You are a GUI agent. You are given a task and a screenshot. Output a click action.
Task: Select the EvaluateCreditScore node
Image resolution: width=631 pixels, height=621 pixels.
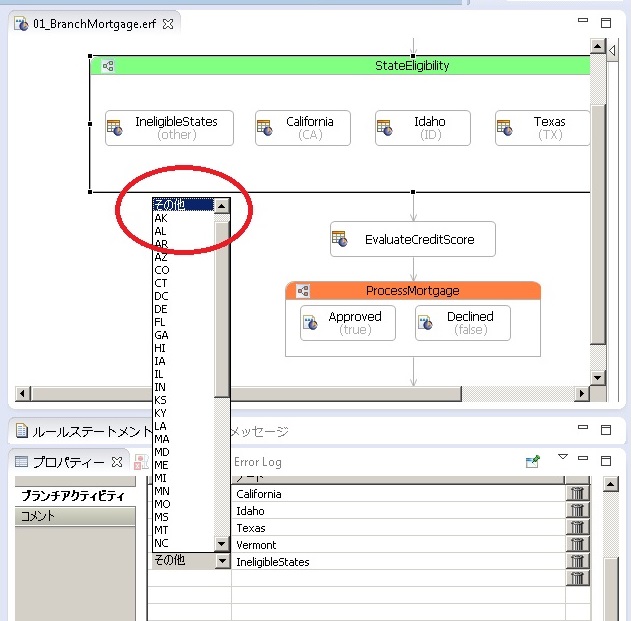click(412, 239)
